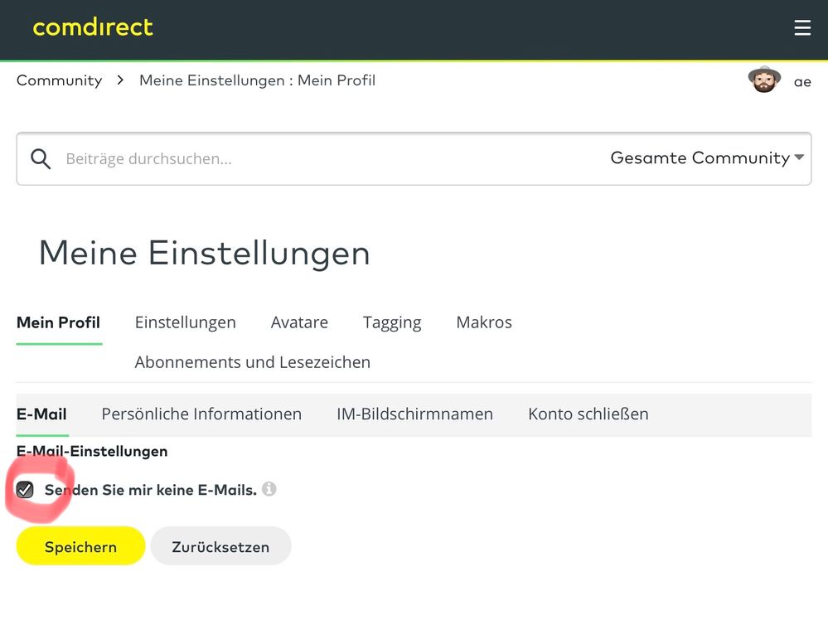This screenshot has width=828, height=644.
Task: Open Abonnements und Lesezeichen tab
Action: click(252, 362)
